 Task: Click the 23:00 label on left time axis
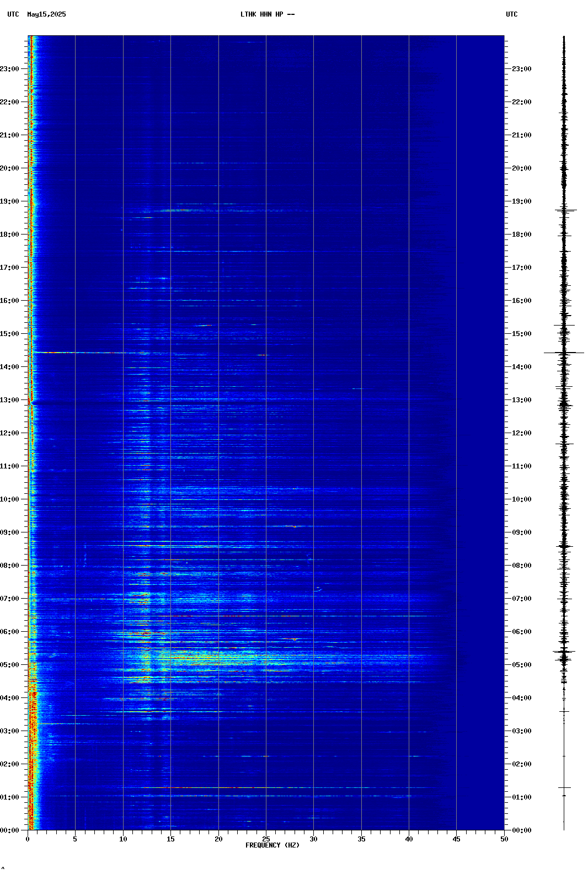[x=9, y=69]
